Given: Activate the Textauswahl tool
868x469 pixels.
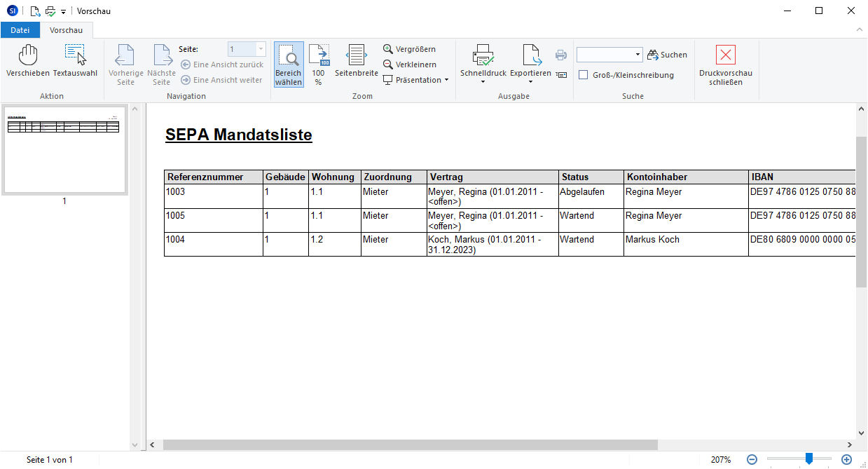Looking at the screenshot, I should [75, 62].
